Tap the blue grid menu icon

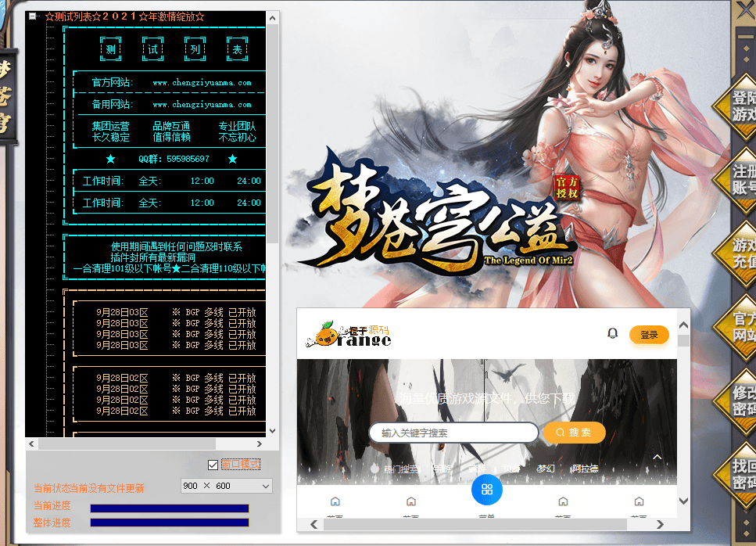[487, 490]
